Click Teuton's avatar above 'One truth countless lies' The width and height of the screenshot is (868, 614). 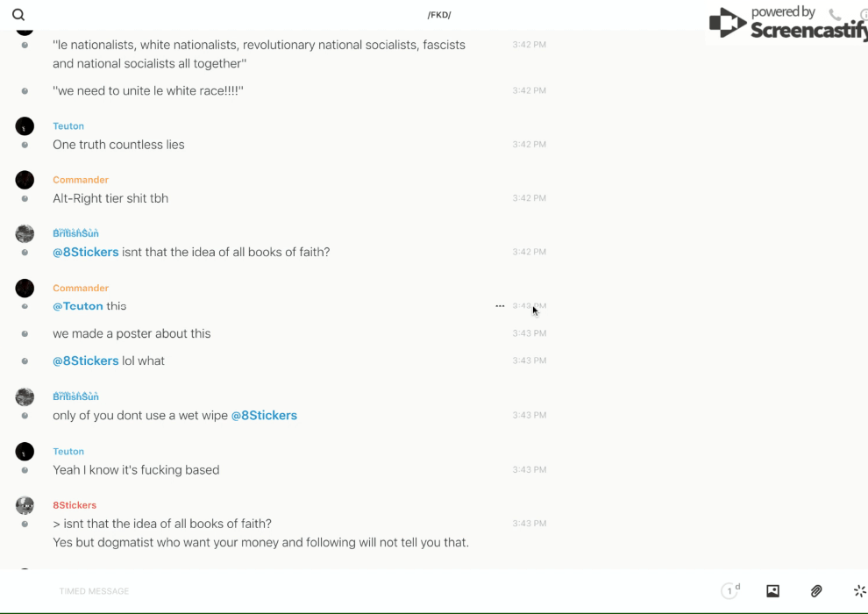(25, 126)
